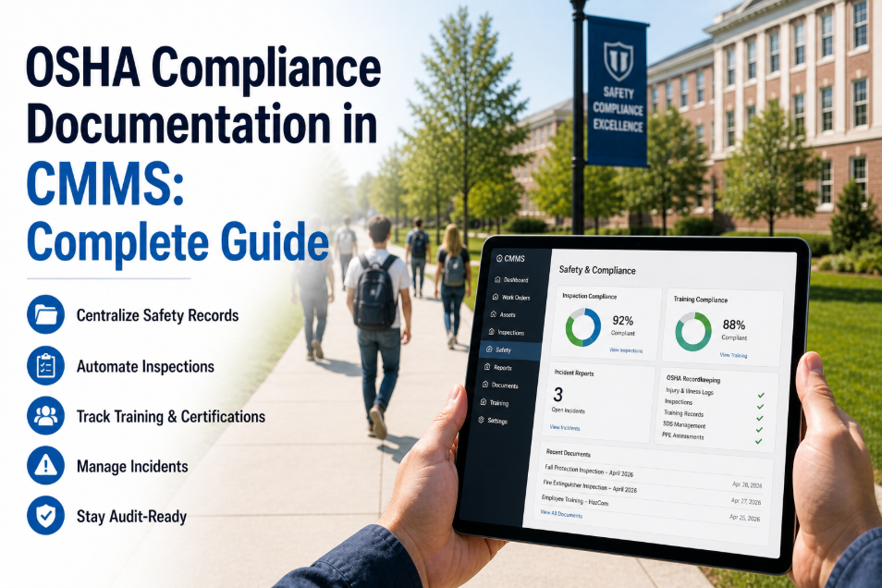Screen dimensions: 882x588
Task: Click the Apr 28, 2026 date
Action: pos(747,484)
